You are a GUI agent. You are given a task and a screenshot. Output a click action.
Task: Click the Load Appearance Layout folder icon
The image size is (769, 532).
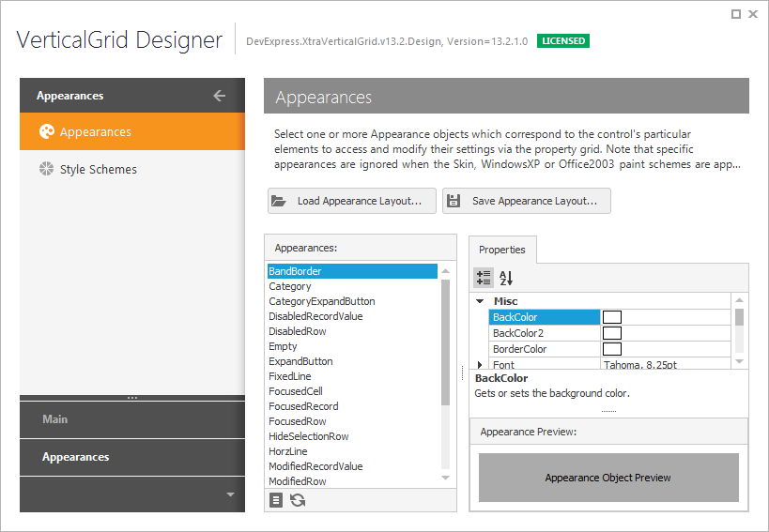279,201
